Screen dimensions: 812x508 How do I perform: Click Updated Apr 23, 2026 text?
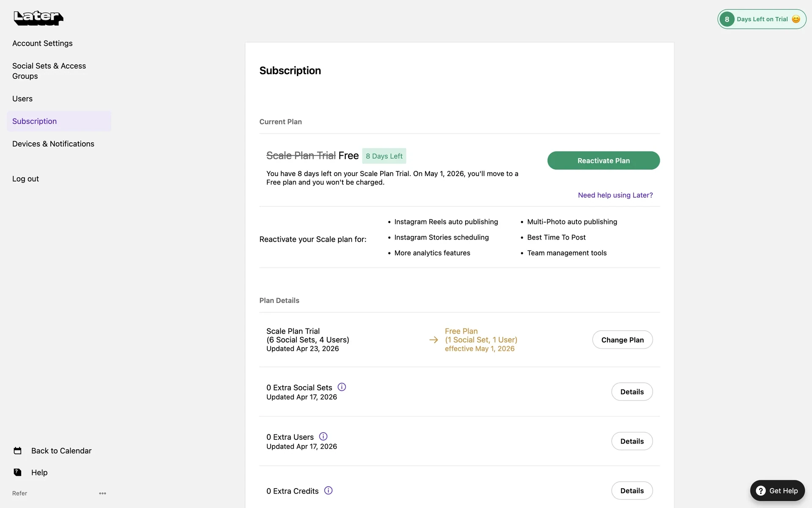tap(302, 349)
